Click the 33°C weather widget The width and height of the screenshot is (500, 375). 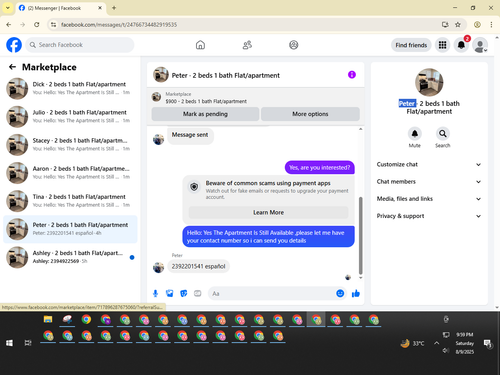coord(413,343)
